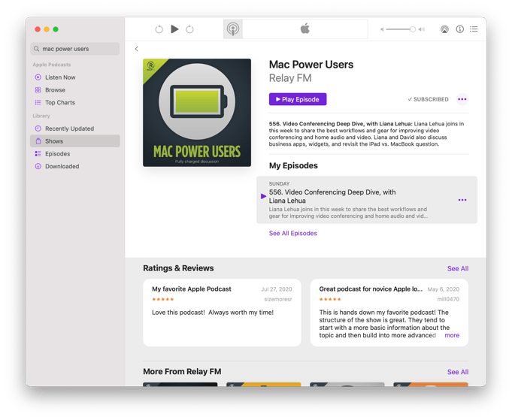The width and height of the screenshot is (512, 420).
Task: Skip forward using the forward icon
Action: [x=189, y=29]
